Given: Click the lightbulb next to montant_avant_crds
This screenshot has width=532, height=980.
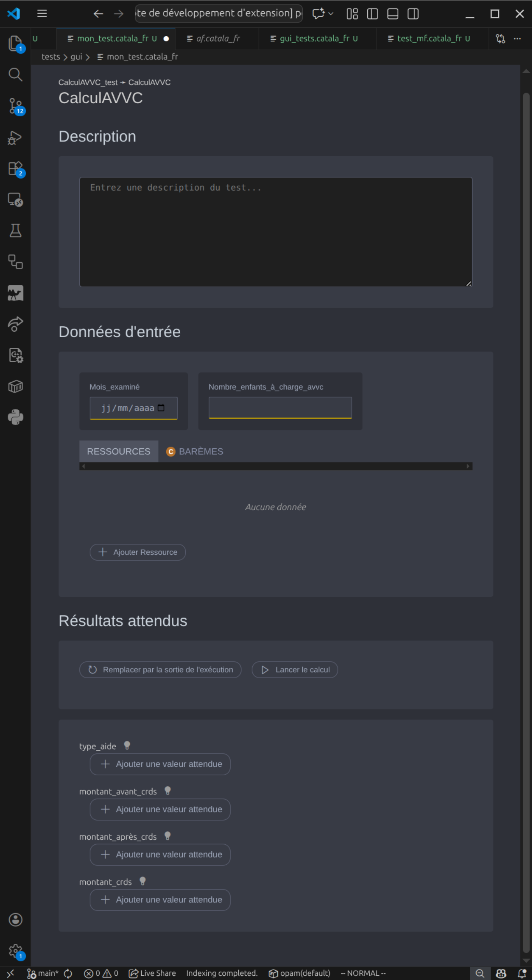Looking at the screenshot, I should pyautogui.click(x=168, y=791).
